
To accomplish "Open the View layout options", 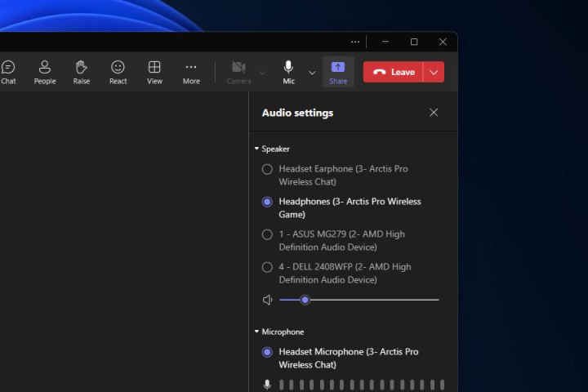I will 154,71.
